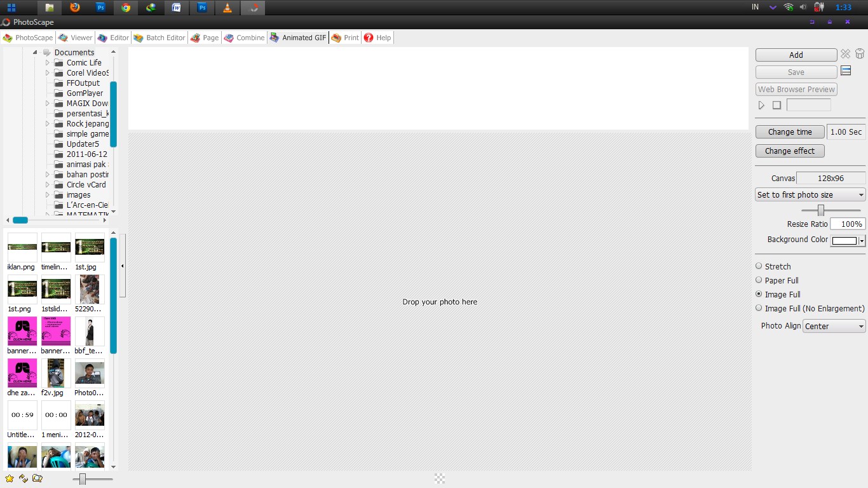Image resolution: width=868 pixels, height=488 pixels.
Task: Open the Background Color dropdown arrow
Action: [x=862, y=241]
